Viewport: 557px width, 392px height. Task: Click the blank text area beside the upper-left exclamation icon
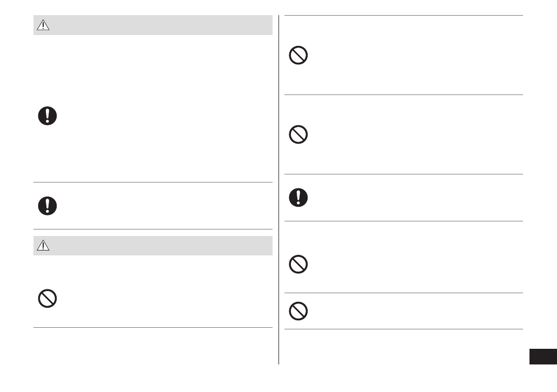pos(162,116)
